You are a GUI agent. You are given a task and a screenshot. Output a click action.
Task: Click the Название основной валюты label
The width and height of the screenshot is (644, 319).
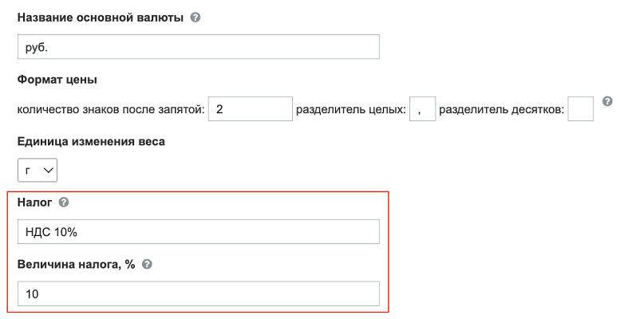coord(101,18)
